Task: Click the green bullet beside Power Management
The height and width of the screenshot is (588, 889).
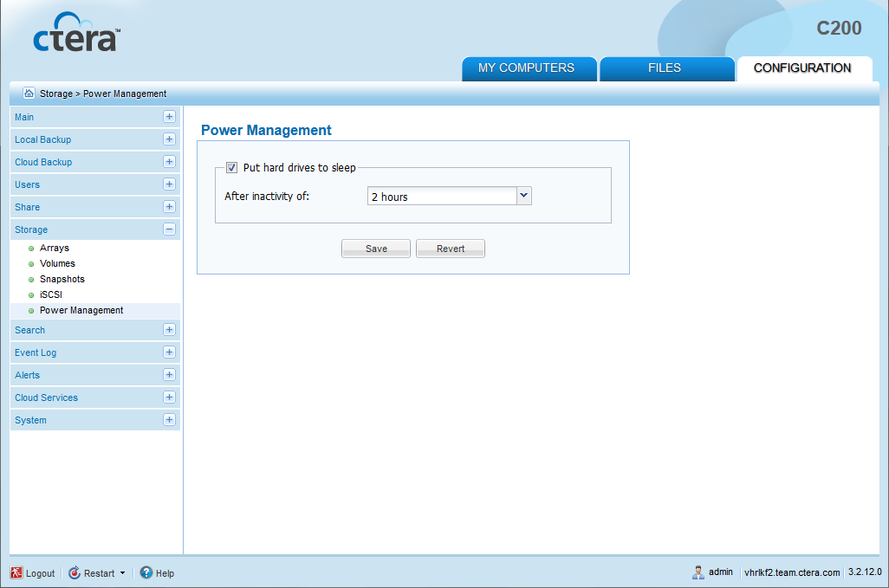Action: click(31, 310)
